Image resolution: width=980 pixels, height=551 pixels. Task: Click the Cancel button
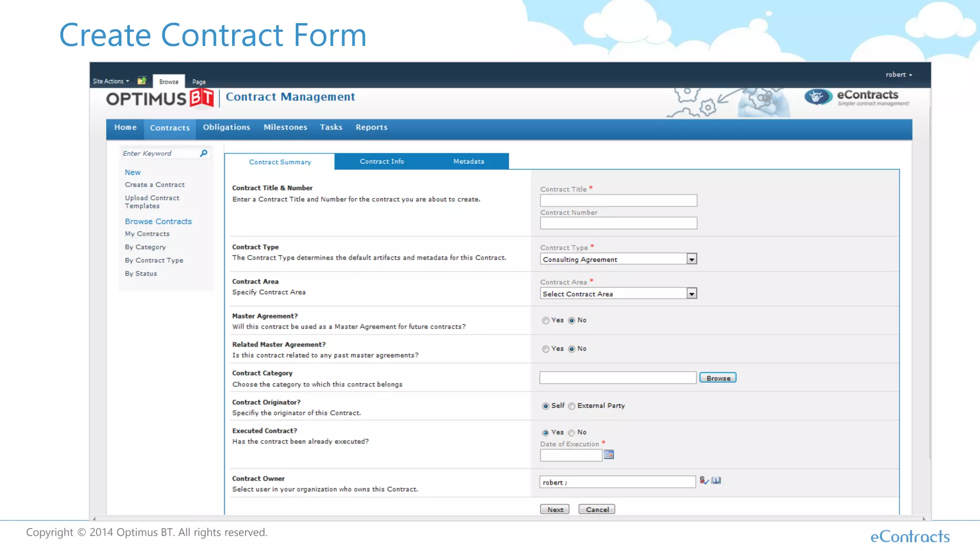coord(597,509)
